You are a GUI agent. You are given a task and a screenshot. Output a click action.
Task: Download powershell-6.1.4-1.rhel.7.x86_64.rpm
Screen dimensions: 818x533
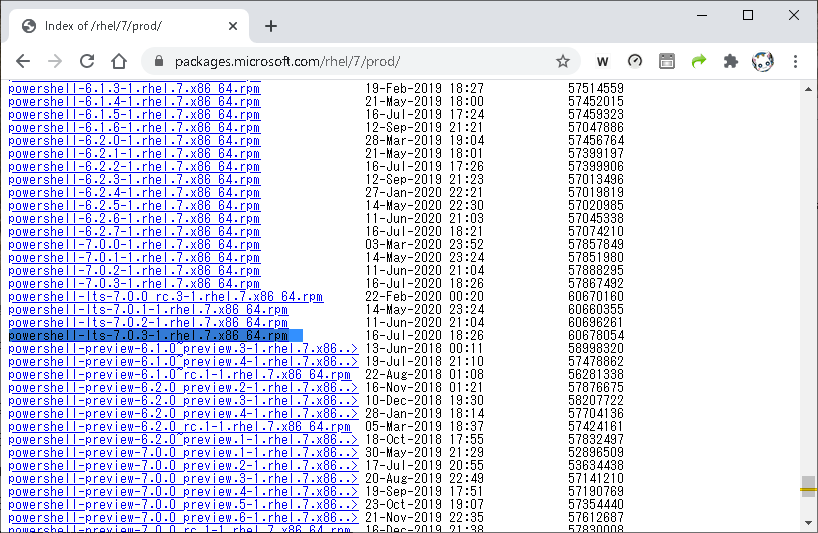pos(134,102)
